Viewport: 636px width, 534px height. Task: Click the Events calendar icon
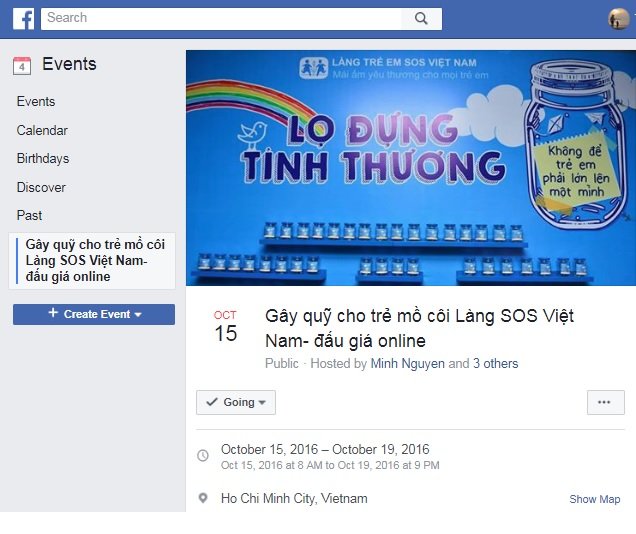tap(22, 65)
